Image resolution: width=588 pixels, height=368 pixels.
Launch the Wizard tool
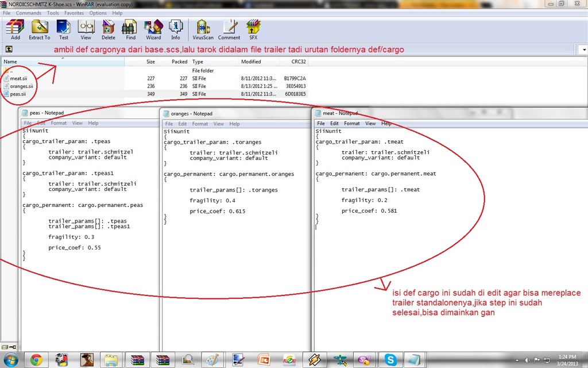pos(153,29)
